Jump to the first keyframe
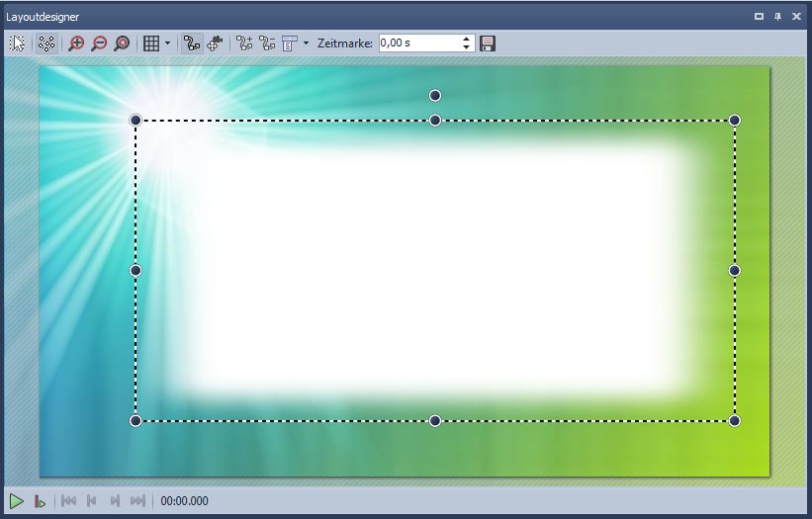 68,501
